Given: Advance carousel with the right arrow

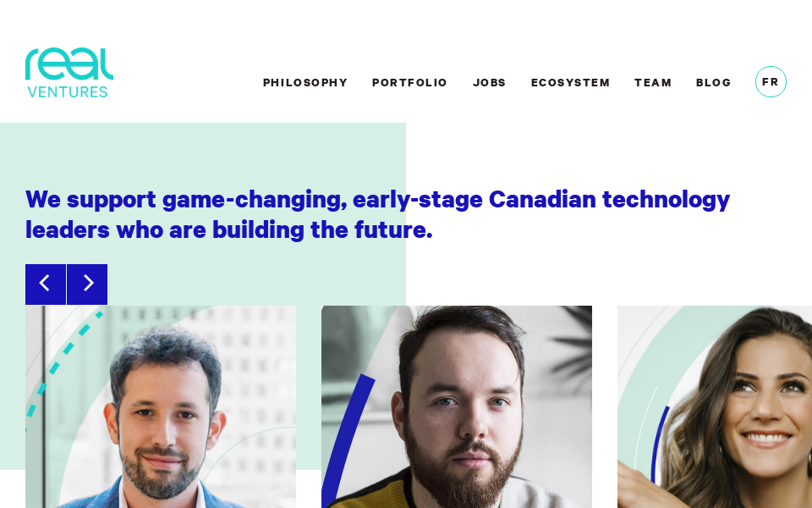Looking at the screenshot, I should point(87,284).
